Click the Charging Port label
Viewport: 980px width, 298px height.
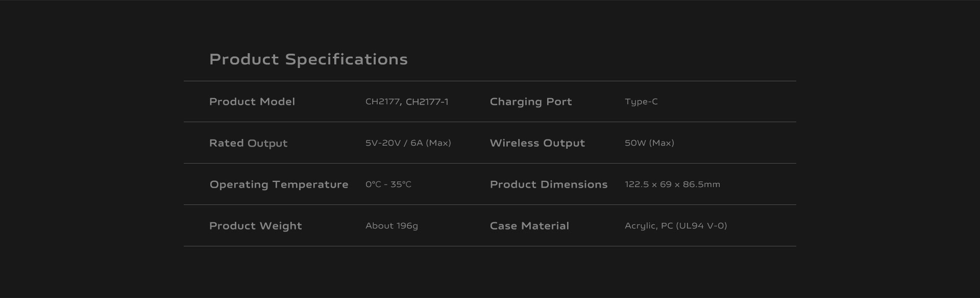click(531, 102)
